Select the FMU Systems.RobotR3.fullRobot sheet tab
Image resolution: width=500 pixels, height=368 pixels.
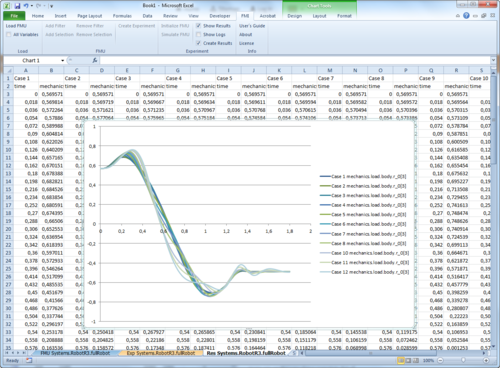(x=75, y=353)
